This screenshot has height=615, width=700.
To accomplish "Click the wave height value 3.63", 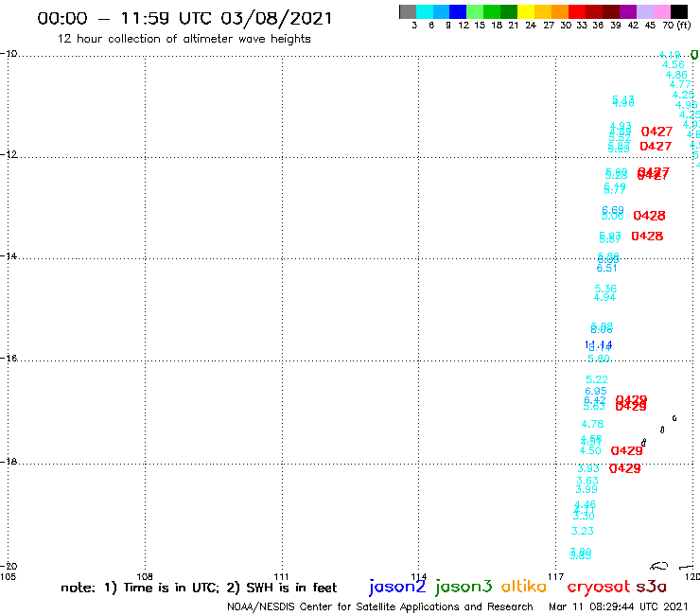I will click(587, 481).
